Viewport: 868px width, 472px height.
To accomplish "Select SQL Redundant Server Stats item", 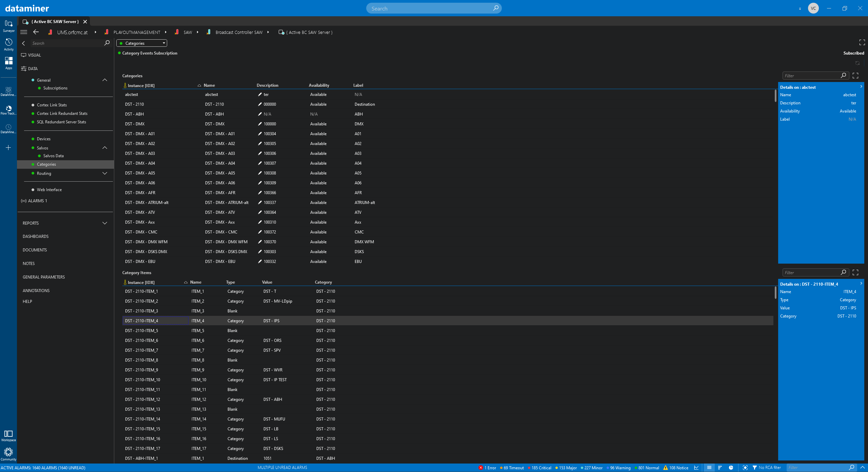I will pos(61,122).
